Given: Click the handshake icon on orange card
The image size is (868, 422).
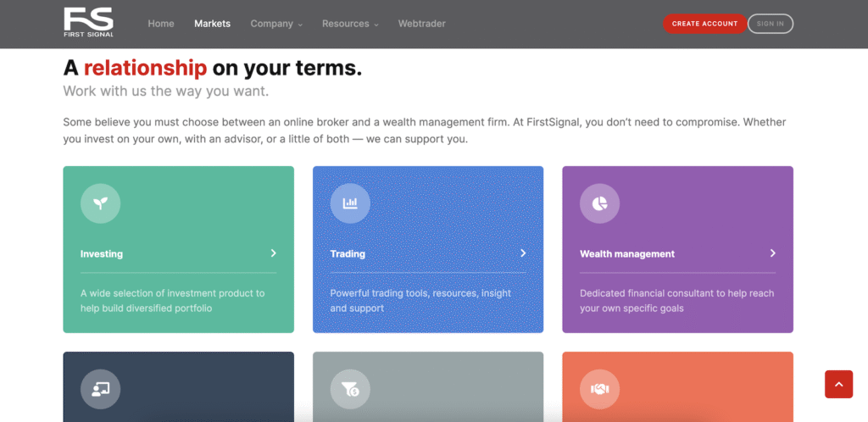Looking at the screenshot, I should 599,389.
